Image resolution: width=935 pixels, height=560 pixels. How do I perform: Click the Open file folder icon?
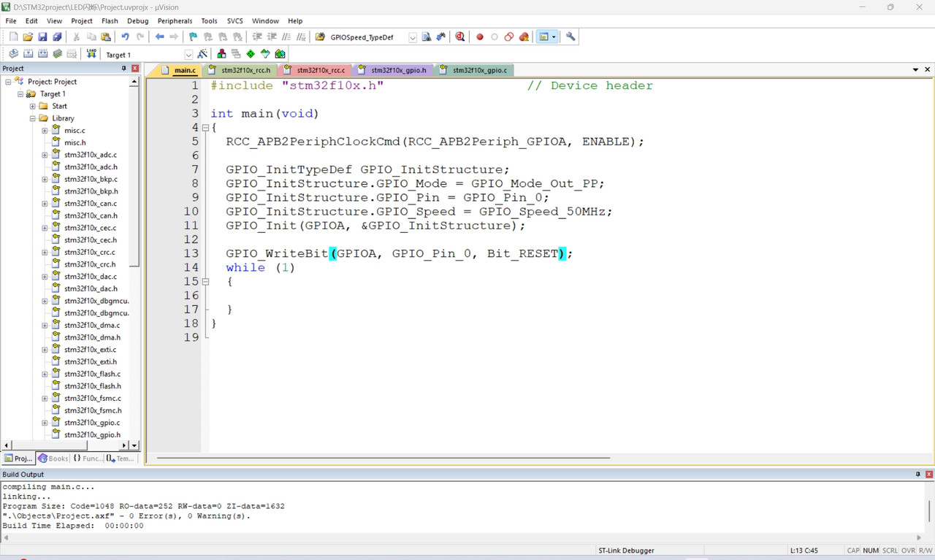tap(28, 37)
